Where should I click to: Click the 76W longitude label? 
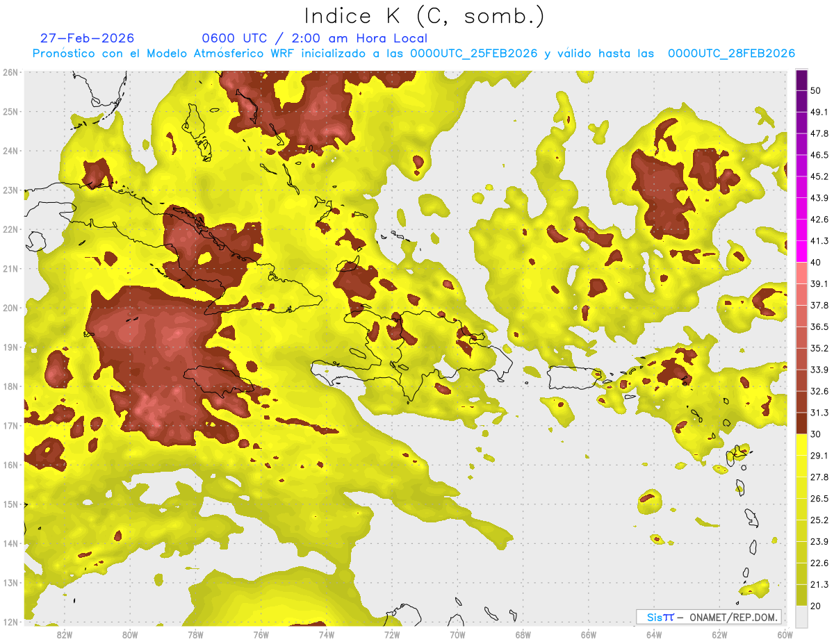pyautogui.click(x=261, y=634)
